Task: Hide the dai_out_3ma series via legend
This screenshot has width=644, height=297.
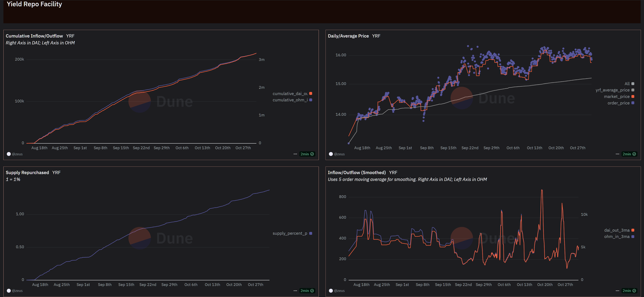Action: coord(616,230)
